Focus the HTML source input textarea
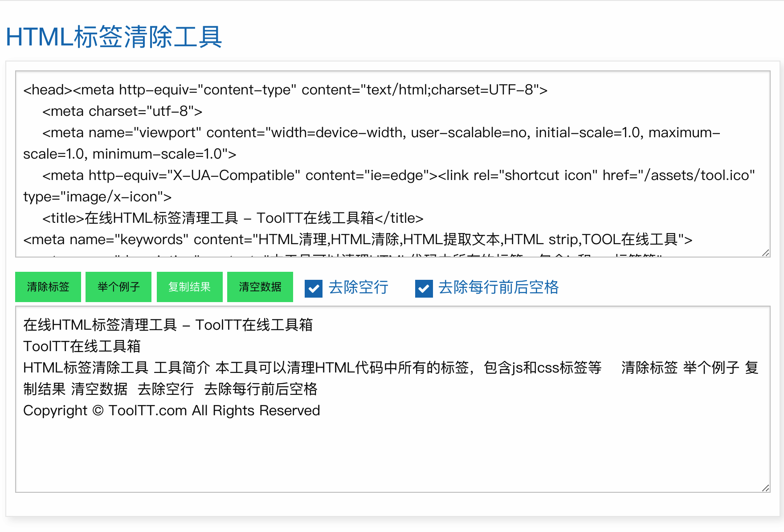Image resolution: width=784 pixels, height=532 pixels. coord(392,164)
